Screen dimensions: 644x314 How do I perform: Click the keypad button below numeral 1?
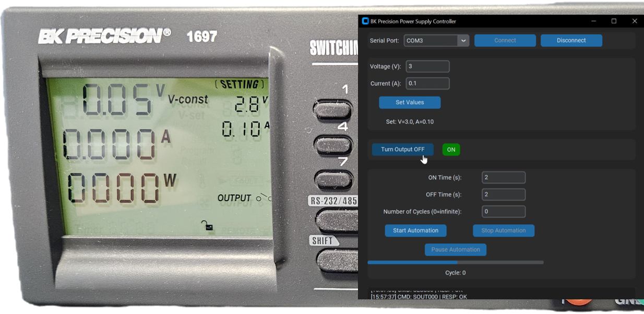(x=333, y=110)
